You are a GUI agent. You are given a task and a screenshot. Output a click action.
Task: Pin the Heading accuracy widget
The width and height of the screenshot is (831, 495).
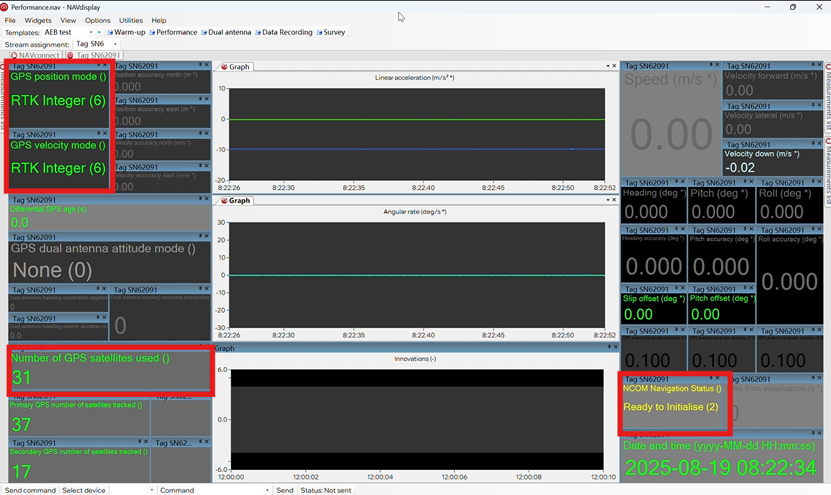(677, 229)
